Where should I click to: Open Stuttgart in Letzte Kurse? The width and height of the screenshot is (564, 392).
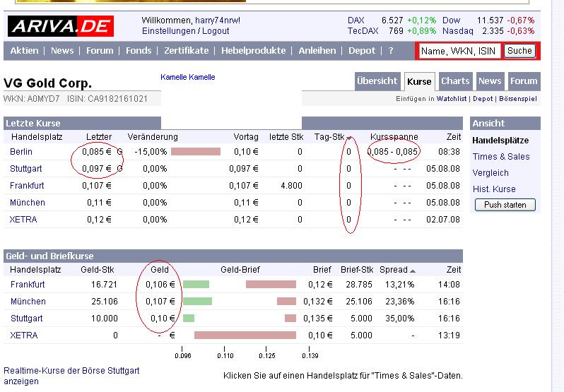click(x=26, y=169)
